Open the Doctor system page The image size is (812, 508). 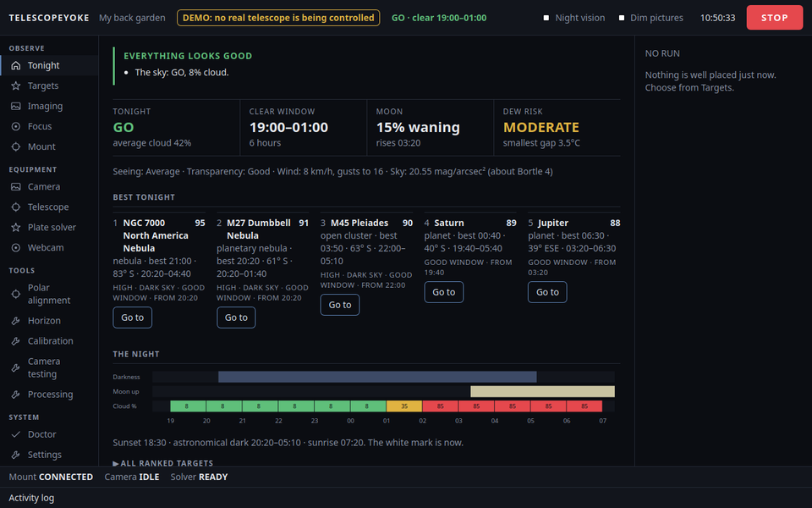pyautogui.click(x=49, y=433)
